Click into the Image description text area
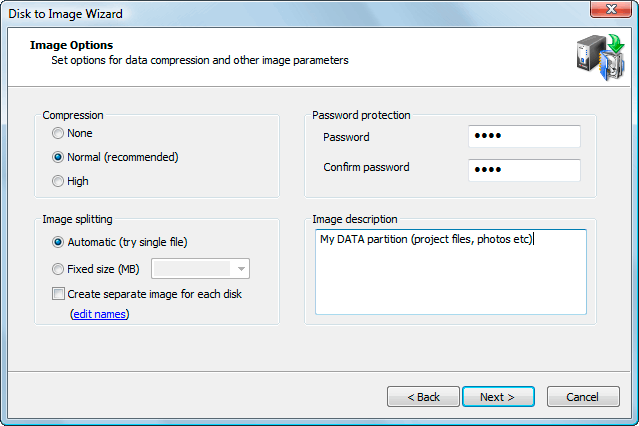Screen dimensions: 639x426 (451, 272)
